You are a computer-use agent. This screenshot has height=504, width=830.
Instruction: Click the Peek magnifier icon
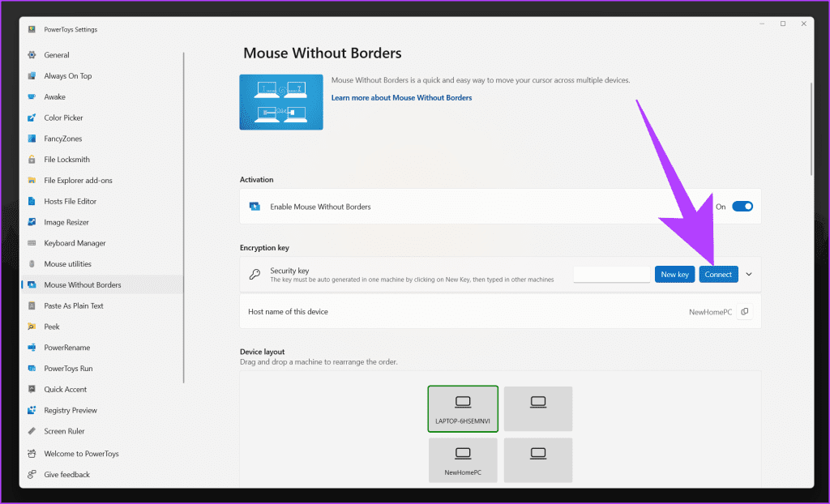(32, 327)
